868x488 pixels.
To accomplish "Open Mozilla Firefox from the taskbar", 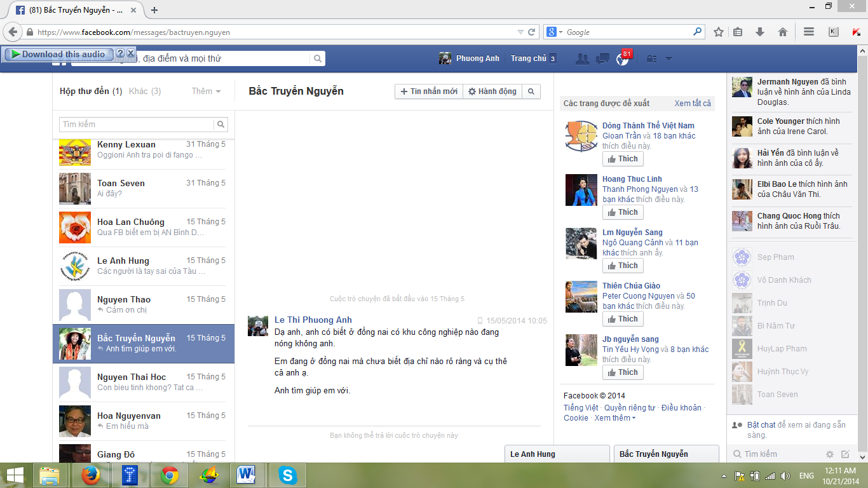I will (x=92, y=475).
